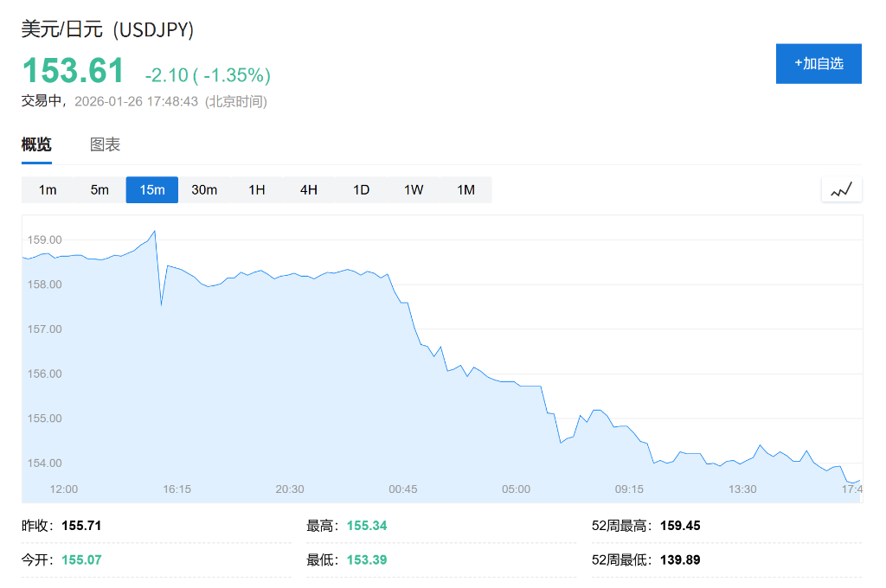Click the +加自选 button
Screen dimensions: 886x588
click(819, 63)
